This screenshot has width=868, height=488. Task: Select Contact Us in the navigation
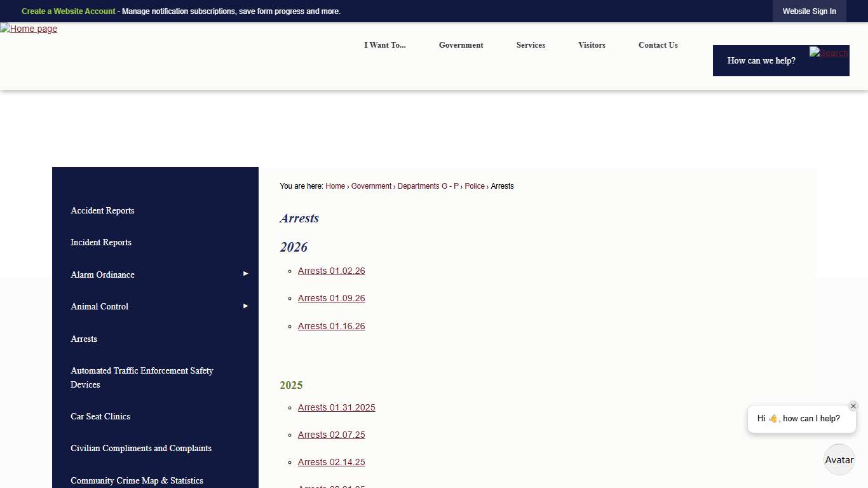click(658, 45)
